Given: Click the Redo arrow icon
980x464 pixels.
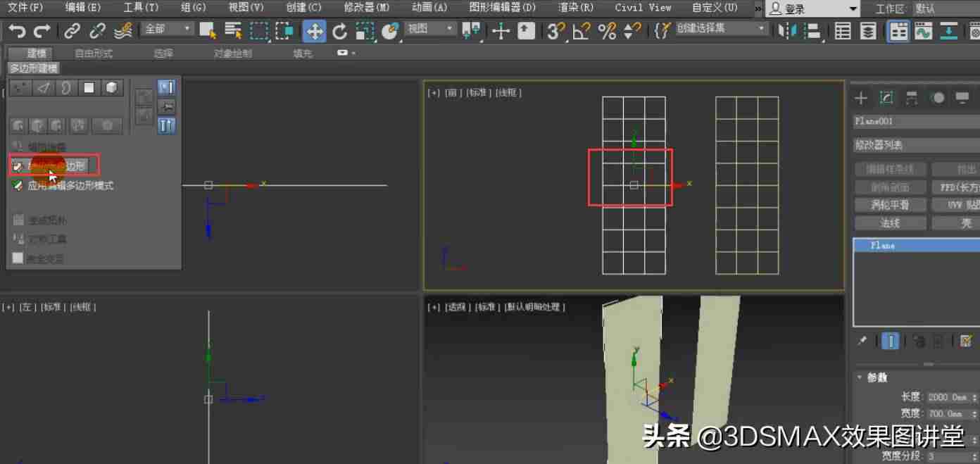Looking at the screenshot, I should click(x=42, y=30).
